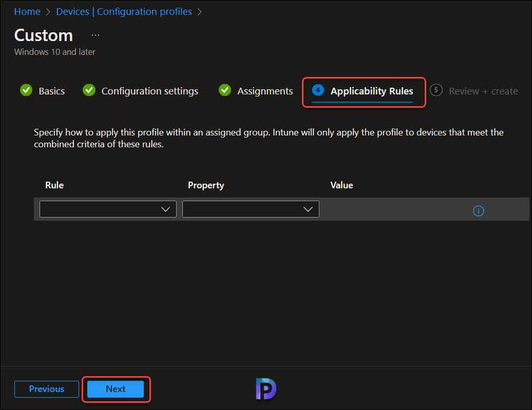Open the Rule dropdown
Image resolution: width=532 pixels, height=410 pixels.
[108, 209]
